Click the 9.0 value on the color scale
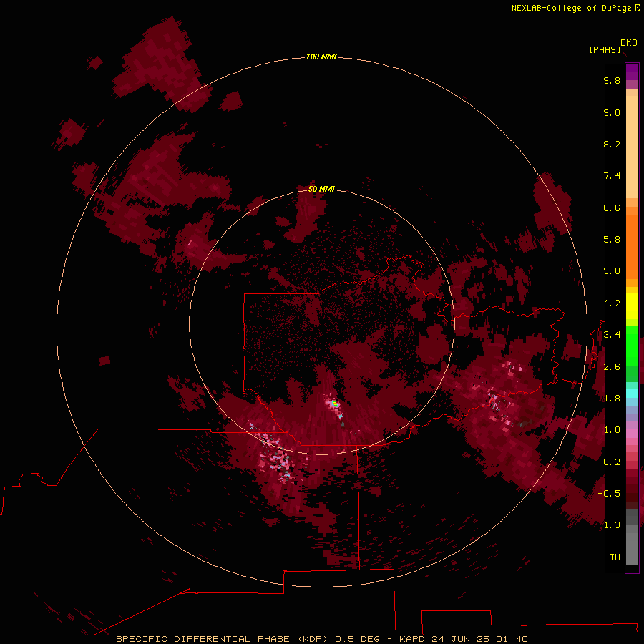Viewport: 644px width, 644px height. pos(612,112)
